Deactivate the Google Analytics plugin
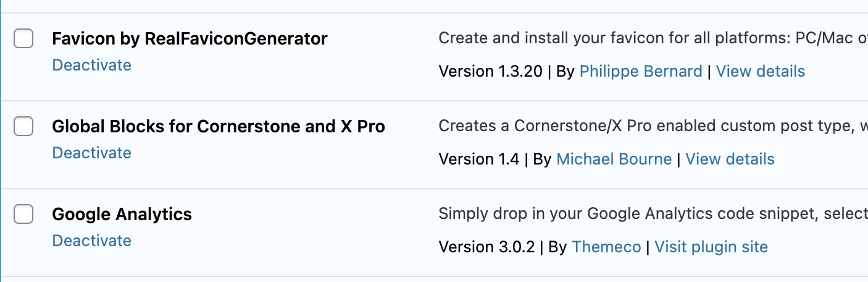This screenshot has width=868, height=282. [x=91, y=241]
